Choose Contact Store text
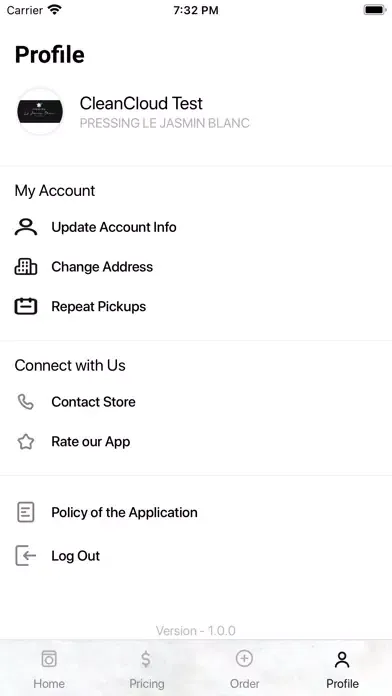The width and height of the screenshot is (392, 696). click(94, 402)
